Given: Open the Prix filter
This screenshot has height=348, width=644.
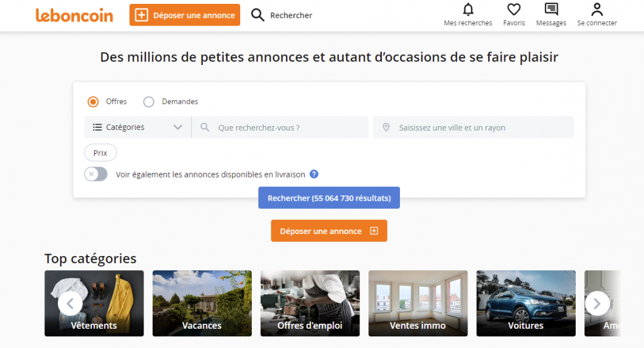Looking at the screenshot, I should point(100,153).
